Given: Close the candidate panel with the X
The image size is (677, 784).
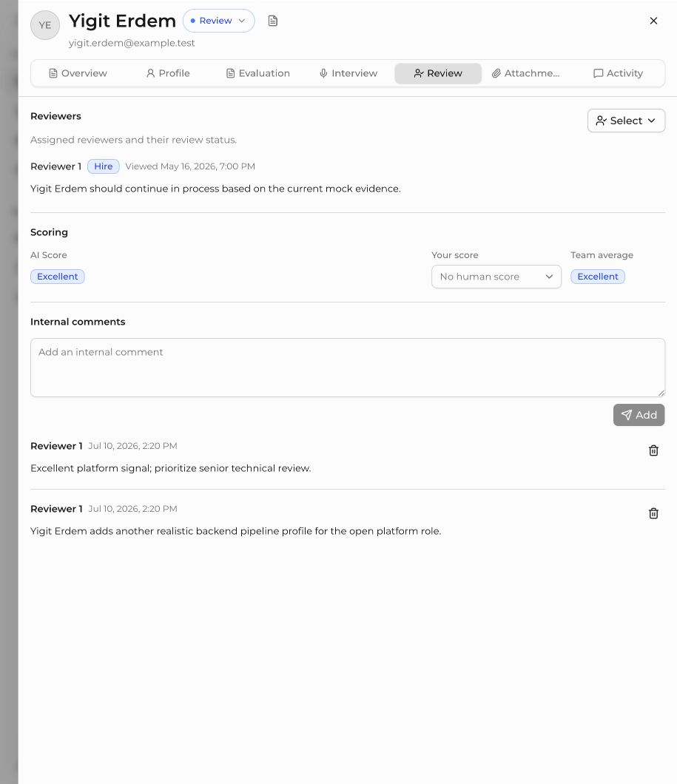Looking at the screenshot, I should tap(653, 21).
